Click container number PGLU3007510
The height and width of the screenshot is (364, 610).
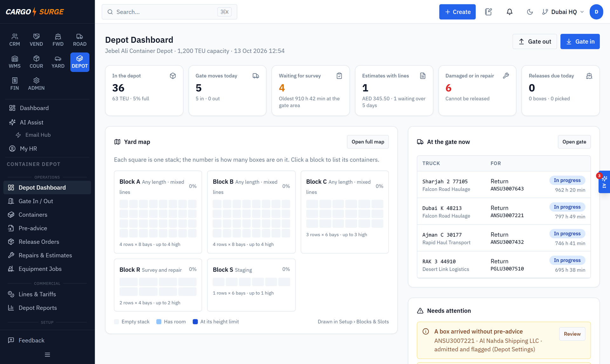click(x=507, y=269)
